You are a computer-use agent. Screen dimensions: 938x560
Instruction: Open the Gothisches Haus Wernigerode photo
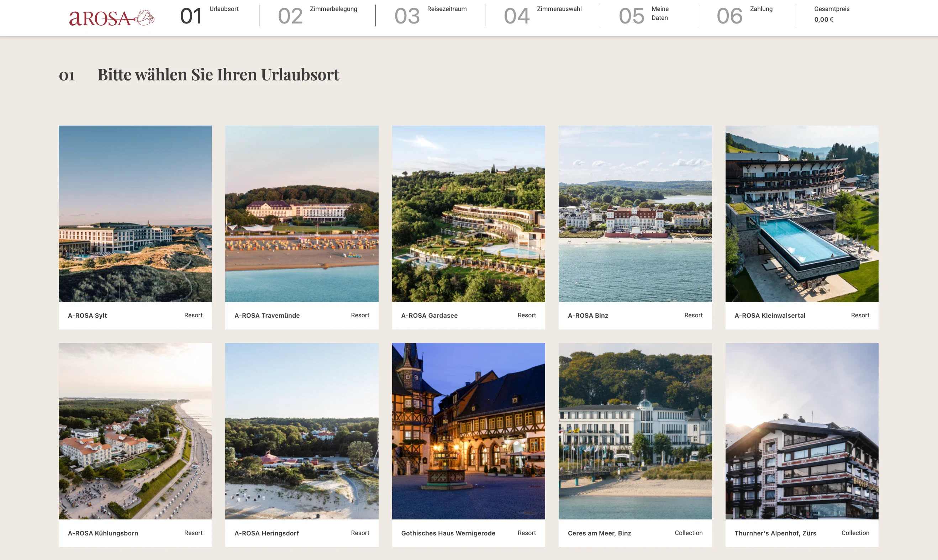(x=469, y=431)
